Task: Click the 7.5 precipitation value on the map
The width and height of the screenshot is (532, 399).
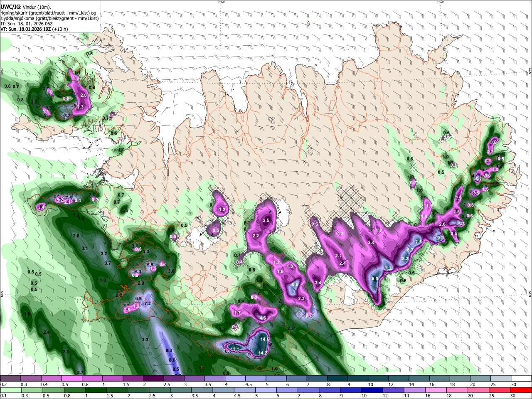Action: tap(419, 241)
